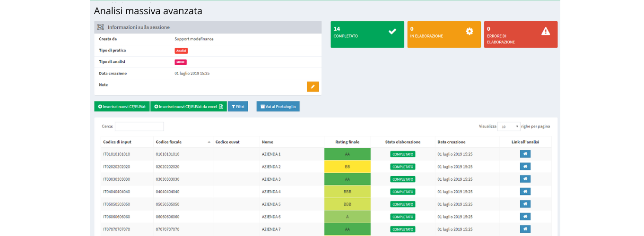
Task: Click the orange pencil edit note button
Action: pyautogui.click(x=313, y=87)
